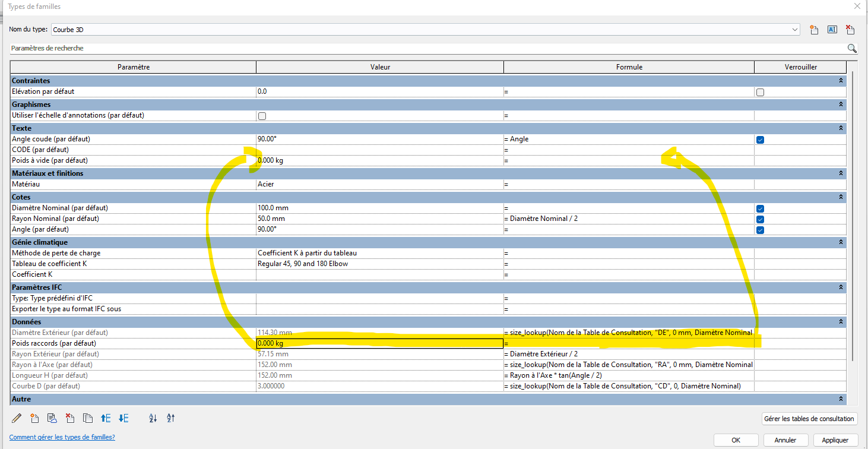Start a search with the magnifying glass icon
868x449 pixels.
(x=851, y=48)
